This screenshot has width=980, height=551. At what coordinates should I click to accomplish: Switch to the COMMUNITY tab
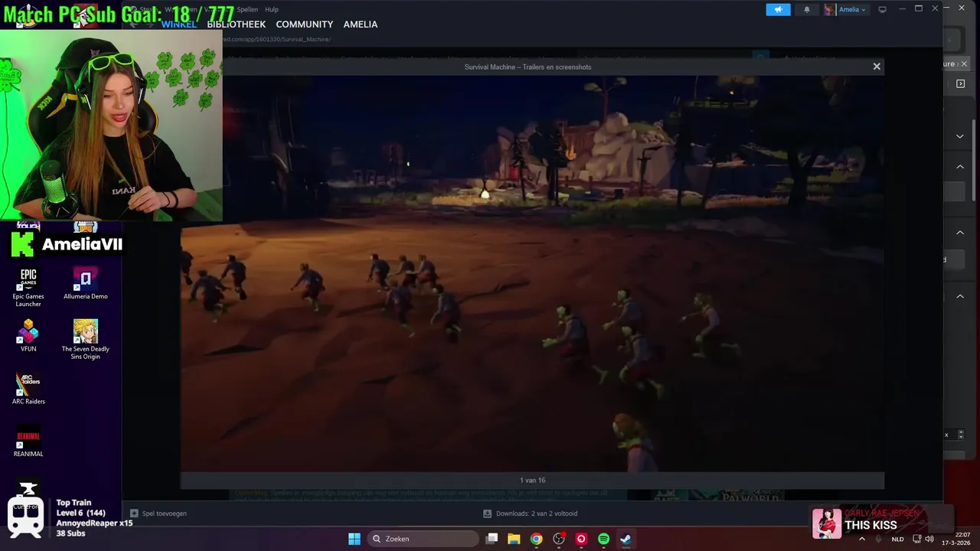click(x=304, y=24)
